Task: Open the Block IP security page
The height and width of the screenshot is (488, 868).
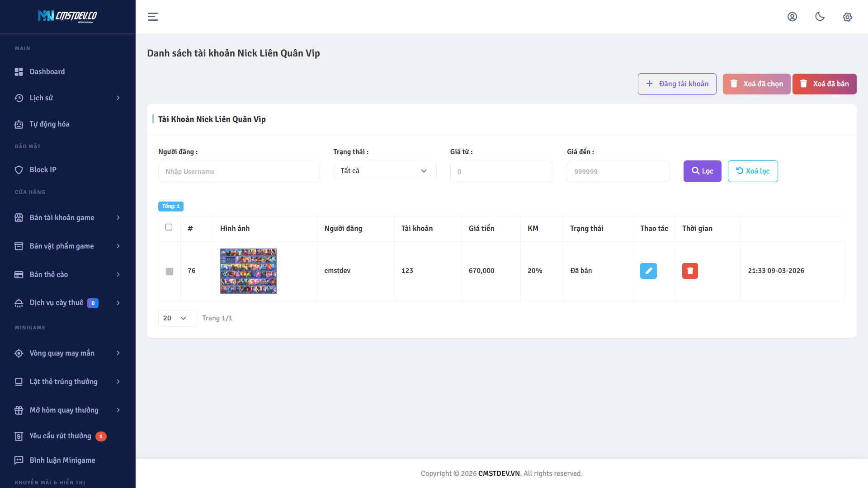Action: coord(42,169)
